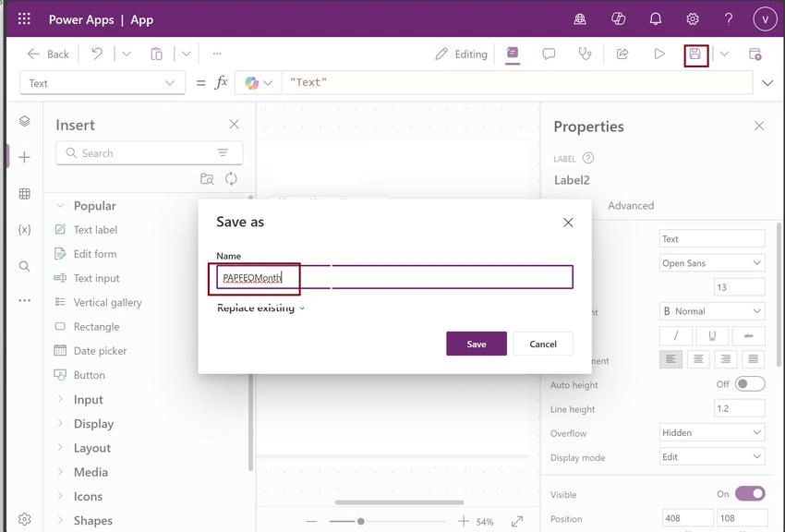Image resolution: width=785 pixels, height=532 pixels.
Task: Open the Data table icon in sidebar
Action: [24, 194]
